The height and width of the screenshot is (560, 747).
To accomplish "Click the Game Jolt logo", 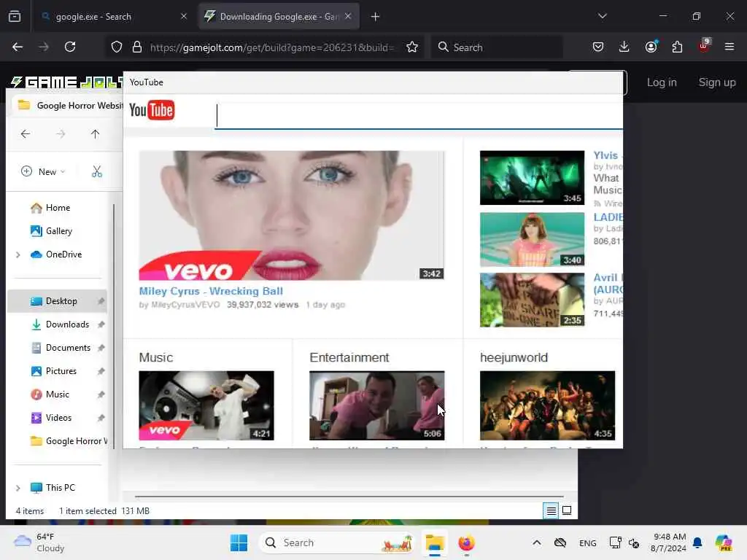I will pyautogui.click(x=66, y=82).
